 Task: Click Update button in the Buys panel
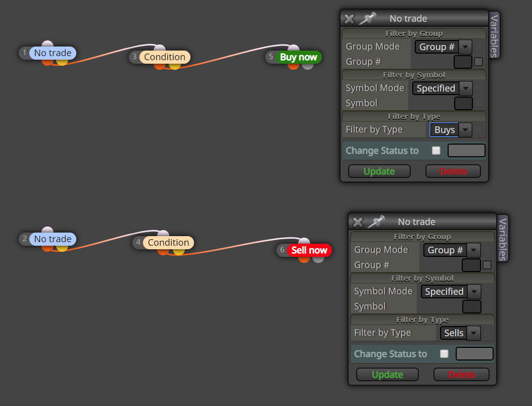click(x=379, y=171)
